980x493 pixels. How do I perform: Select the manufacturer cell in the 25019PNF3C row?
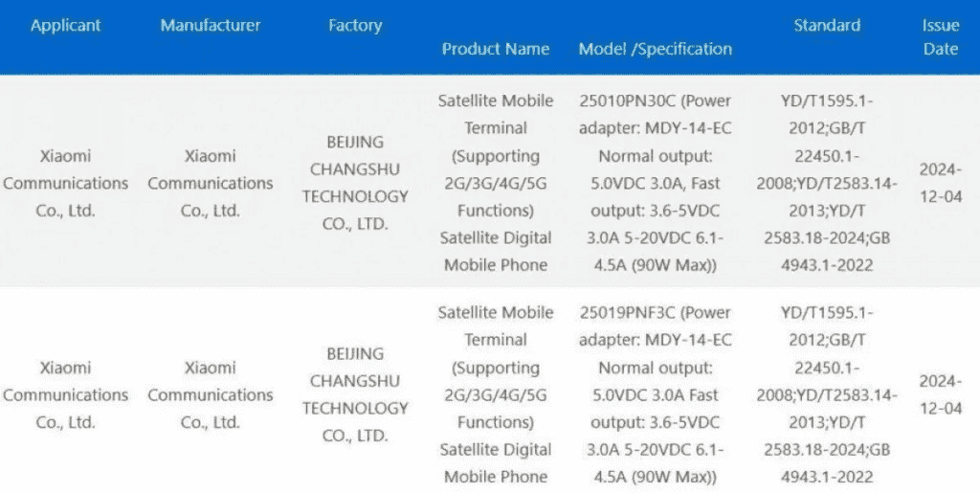(211, 394)
